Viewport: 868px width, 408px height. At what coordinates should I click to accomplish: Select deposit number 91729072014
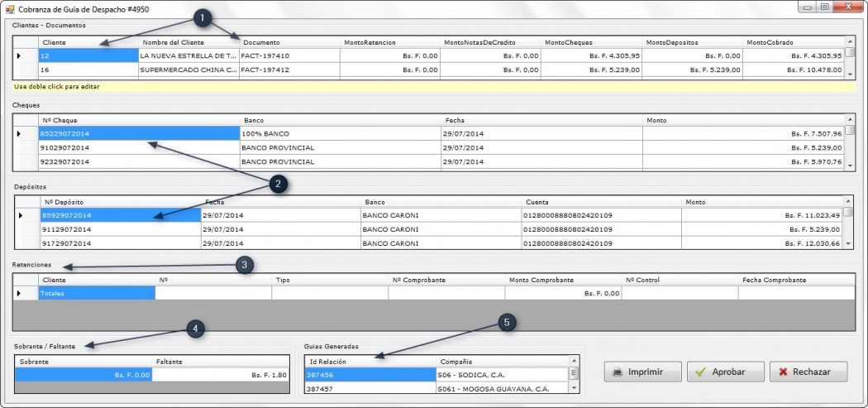click(121, 242)
